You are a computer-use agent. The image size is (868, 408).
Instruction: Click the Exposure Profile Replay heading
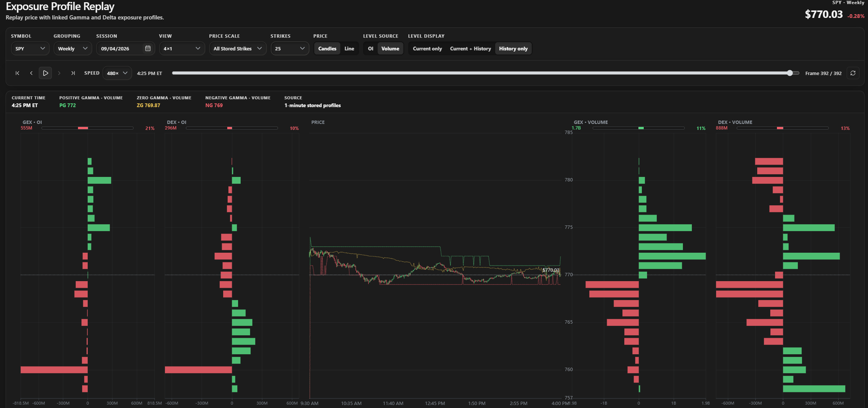point(60,6)
